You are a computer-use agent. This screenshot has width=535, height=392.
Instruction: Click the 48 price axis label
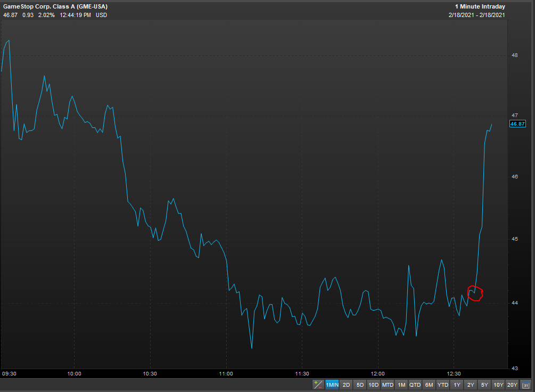pos(515,55)
